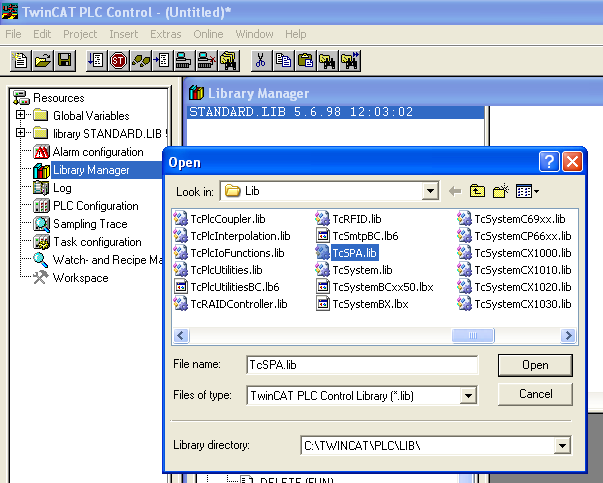Select the TcSystemCX1000.lib file

pos(523,253)
